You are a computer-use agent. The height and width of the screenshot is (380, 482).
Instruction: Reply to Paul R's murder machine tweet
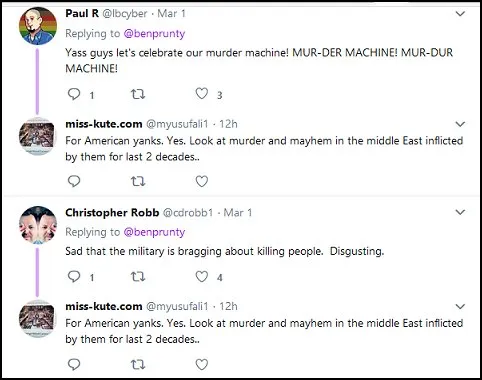click(x=74, y=94)
